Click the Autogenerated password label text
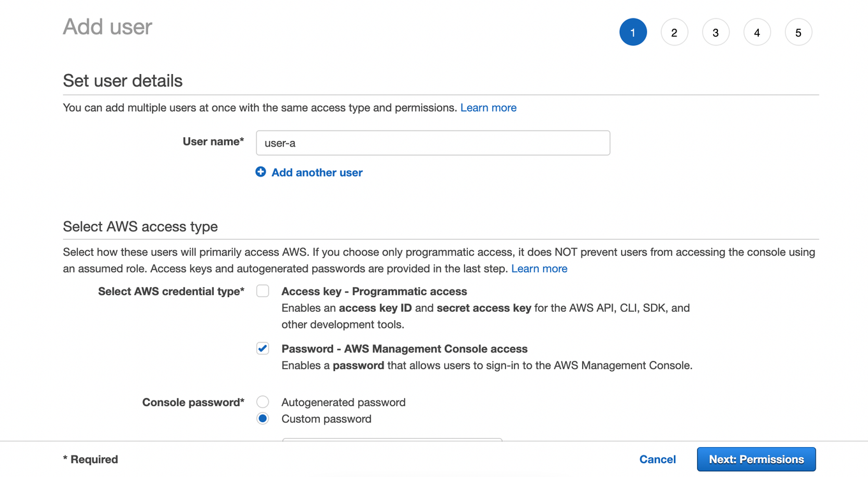Viewport: 868px width, 477px height. (343, 402)
